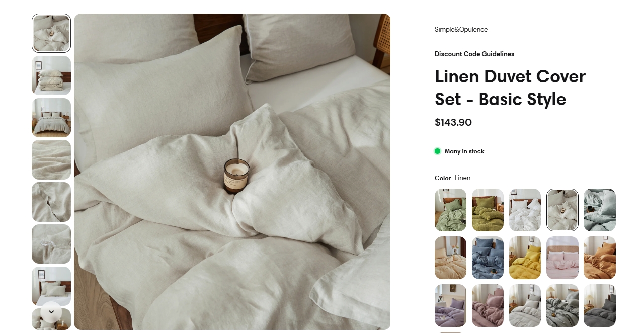
Task: Click the main duvet product image
Action: [232, 172]
